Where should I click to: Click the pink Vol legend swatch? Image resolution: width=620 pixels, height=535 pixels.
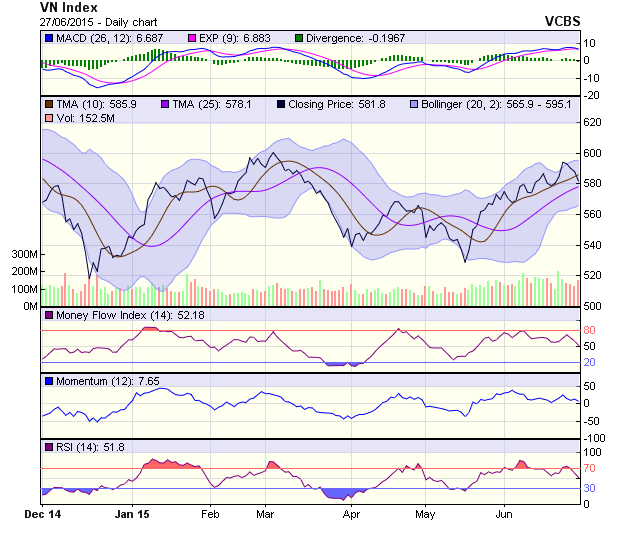pos(49,118)
